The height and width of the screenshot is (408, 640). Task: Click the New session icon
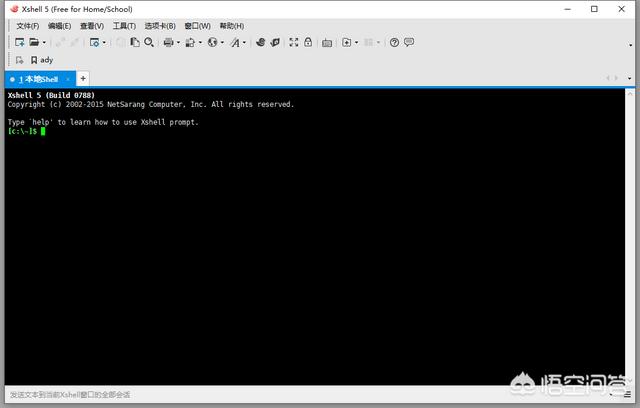19,42
